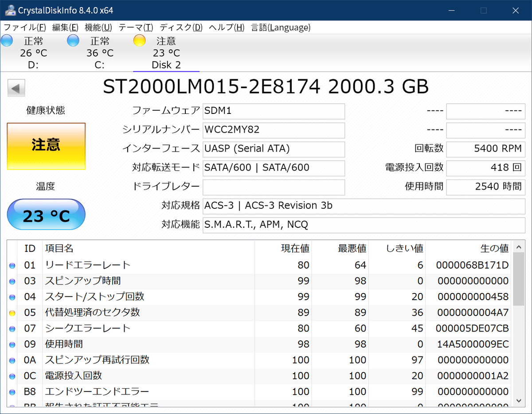Click the serial number field WCC2MY82
Image resolution: width=532 pixels, height=414 pixels.
click(x=274, y=130)
